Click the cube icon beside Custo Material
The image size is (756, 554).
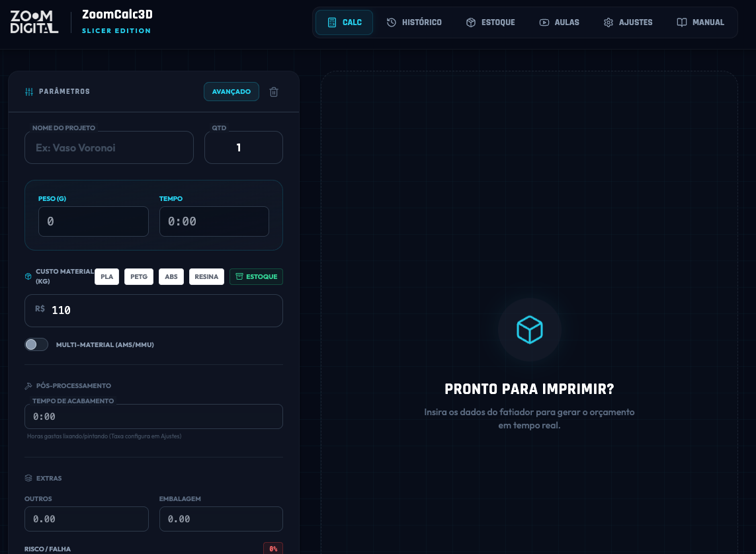pos(28,276)
